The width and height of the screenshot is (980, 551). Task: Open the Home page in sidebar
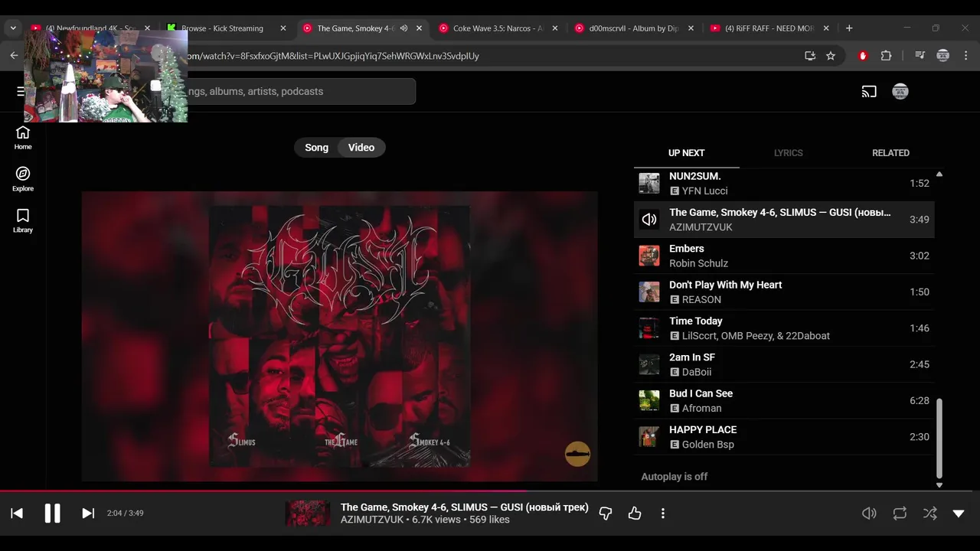point(23,137)
